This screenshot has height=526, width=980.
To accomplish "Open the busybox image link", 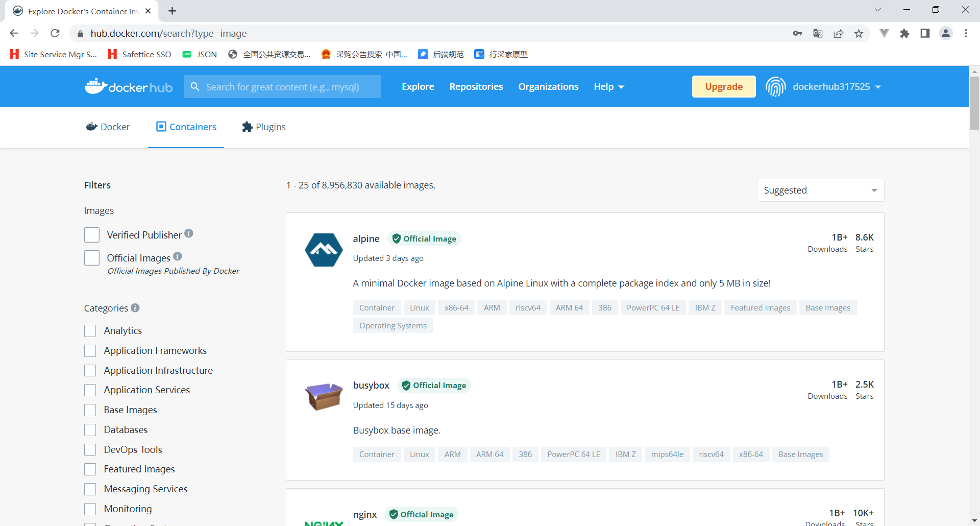I will click(371, 385).
